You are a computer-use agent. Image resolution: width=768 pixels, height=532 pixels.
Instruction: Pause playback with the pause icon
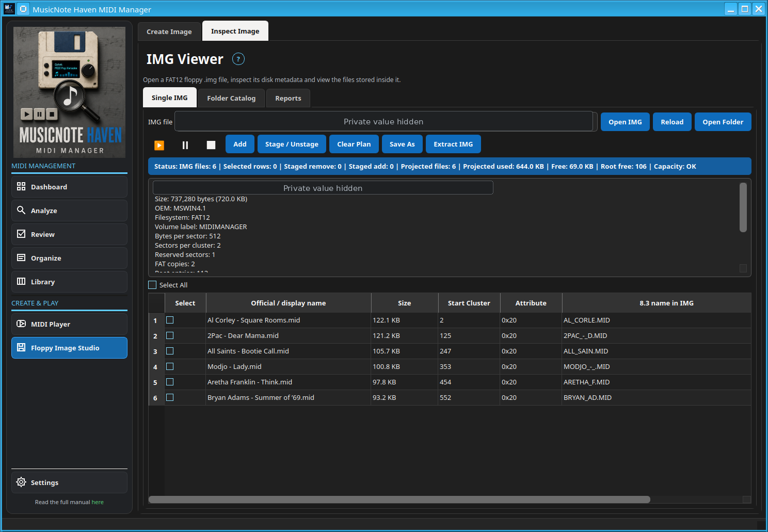(185, 145)
